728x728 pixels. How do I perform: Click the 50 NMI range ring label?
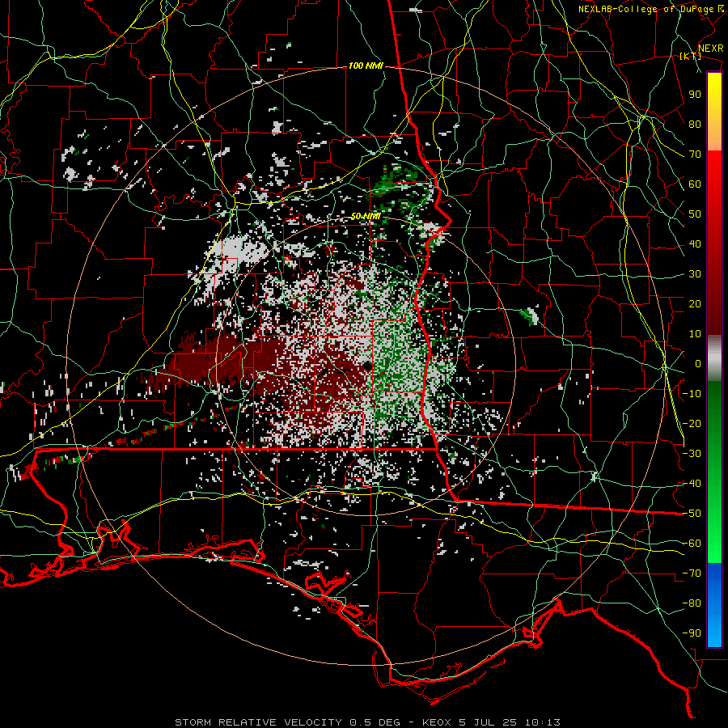point(366,216)
